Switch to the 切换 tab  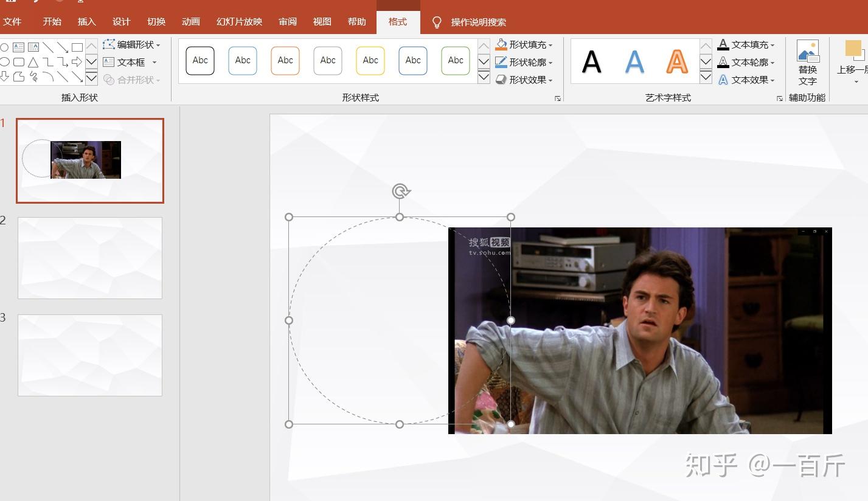click(156, 22)
